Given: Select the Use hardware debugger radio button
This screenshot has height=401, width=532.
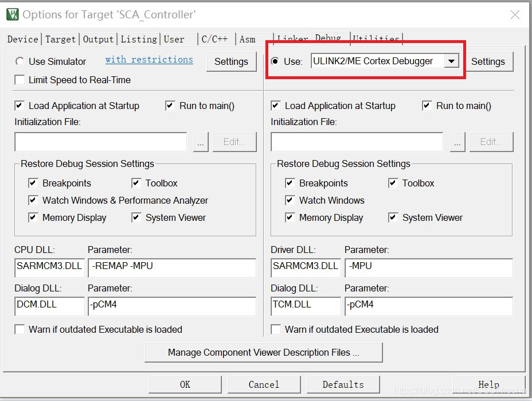Looking at the screenshot, I should (x=275, y=61).
